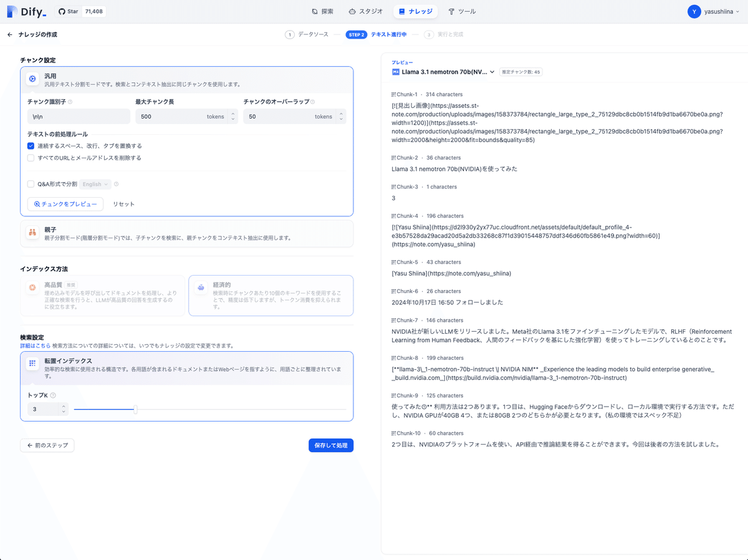Click chunk identifier help icon
The width and height of the screenshot is (748, 560).
pyautogui.click(x=70, y=102)
